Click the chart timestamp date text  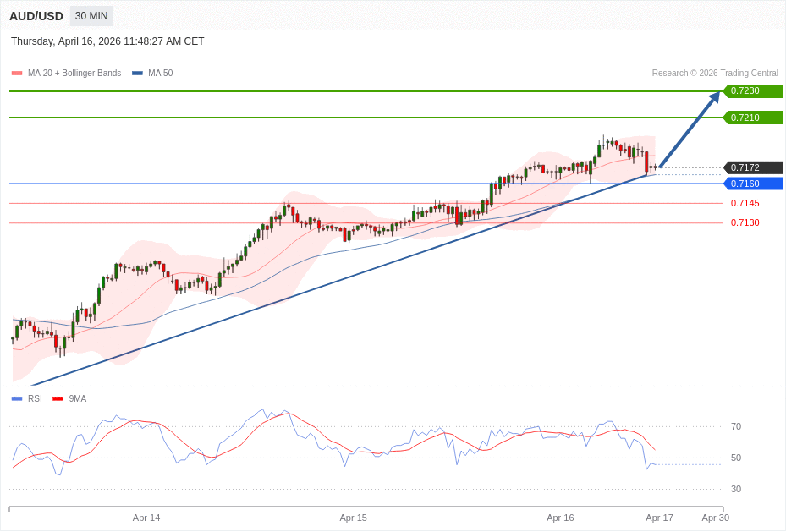coord(107,41)
